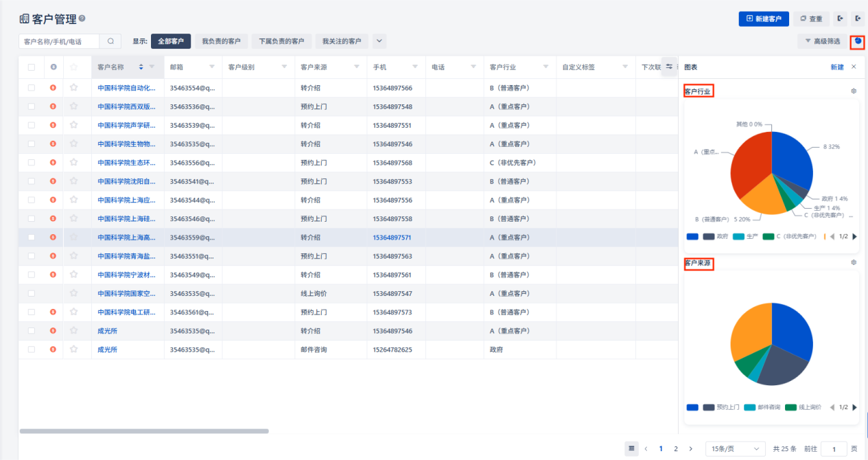This screenshot has height=460, width=868.
Task: Toggle 预约上门 legend swatch in 客户来源 chart
Action: pos(709,407)
